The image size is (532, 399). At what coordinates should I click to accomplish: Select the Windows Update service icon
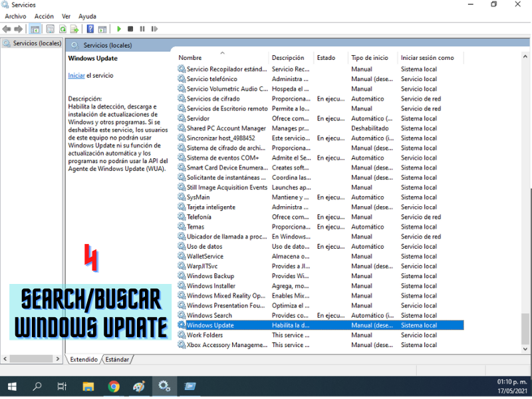pos(182,325)
